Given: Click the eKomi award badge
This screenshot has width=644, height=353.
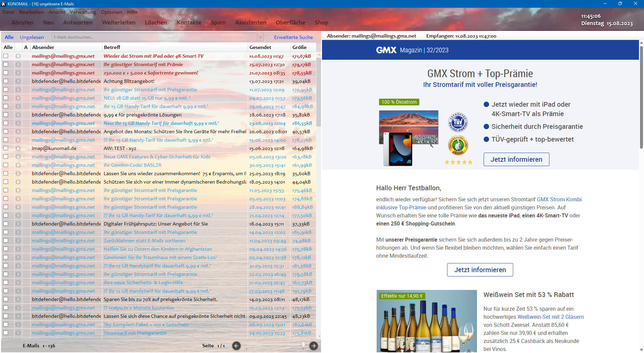Looking at the screenshot, I should click(x=458, y=145).
